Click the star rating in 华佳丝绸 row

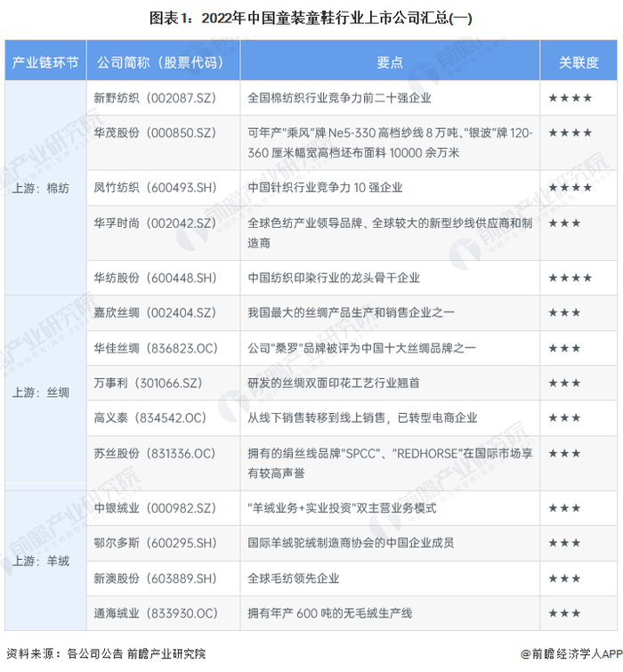tap(565, 348)
